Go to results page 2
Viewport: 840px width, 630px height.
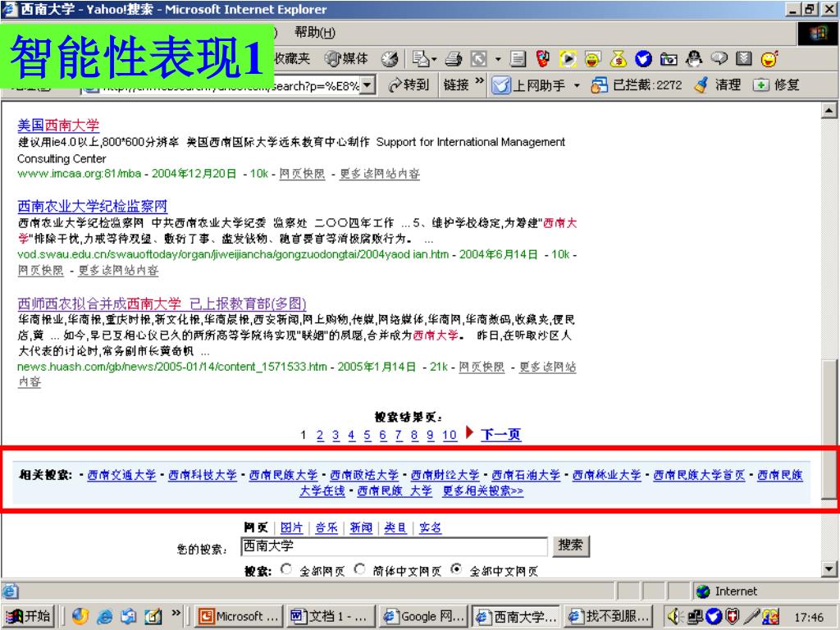click(320, 435)
